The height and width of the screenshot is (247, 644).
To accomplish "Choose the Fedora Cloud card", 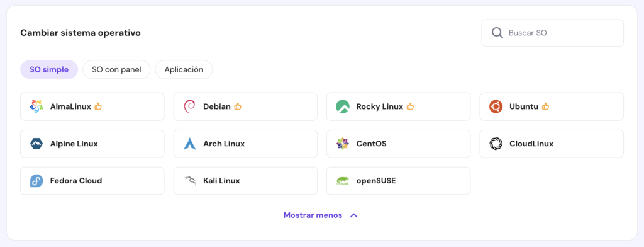I will pos(92,181).
